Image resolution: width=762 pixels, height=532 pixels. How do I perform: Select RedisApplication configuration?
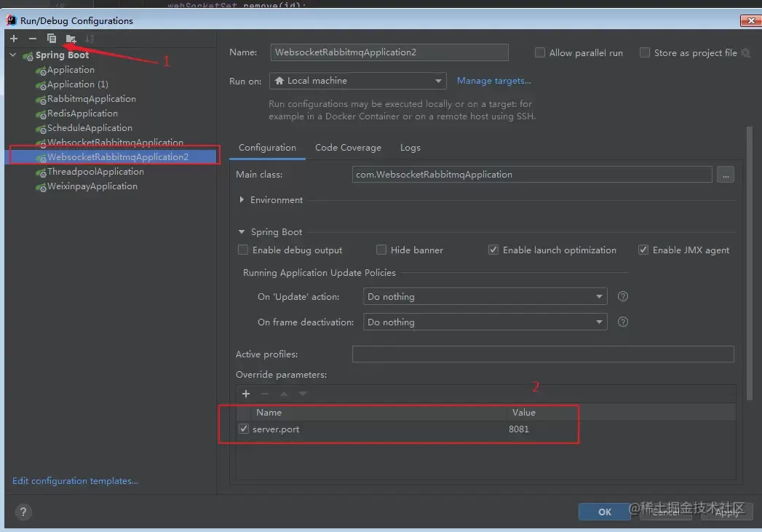(82, 114)
